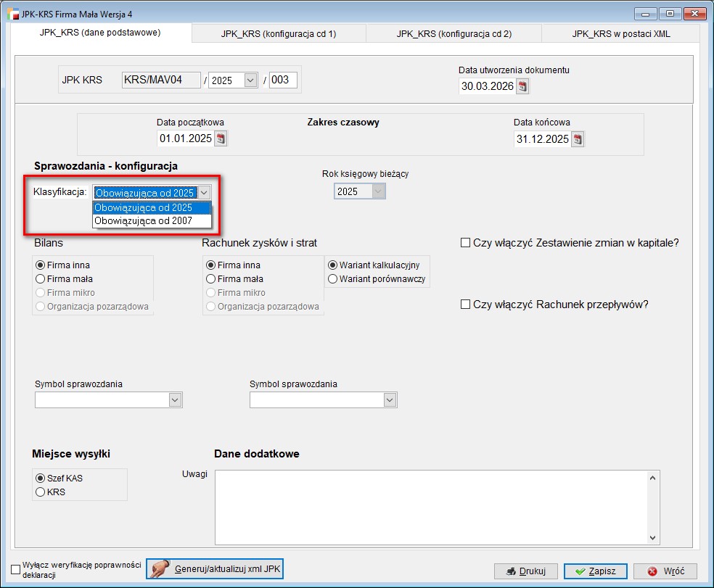The height and width of the screenshot is (588, 714).
Task: Select Firma mała under Bilans
Action: (41, 279)
